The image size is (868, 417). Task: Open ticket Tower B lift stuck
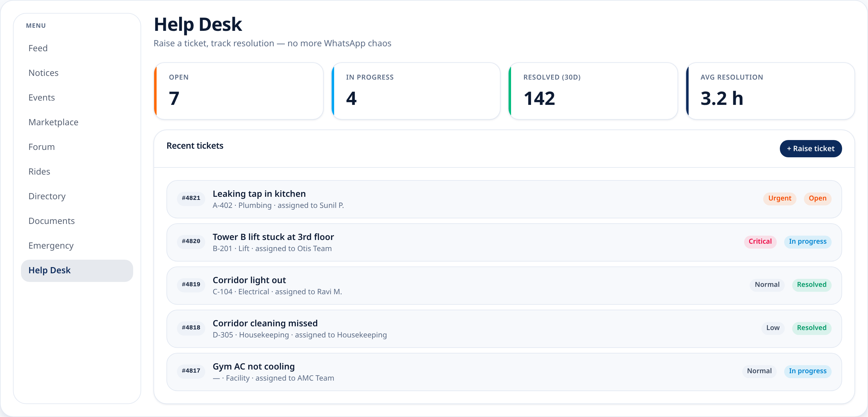point(504,242)
